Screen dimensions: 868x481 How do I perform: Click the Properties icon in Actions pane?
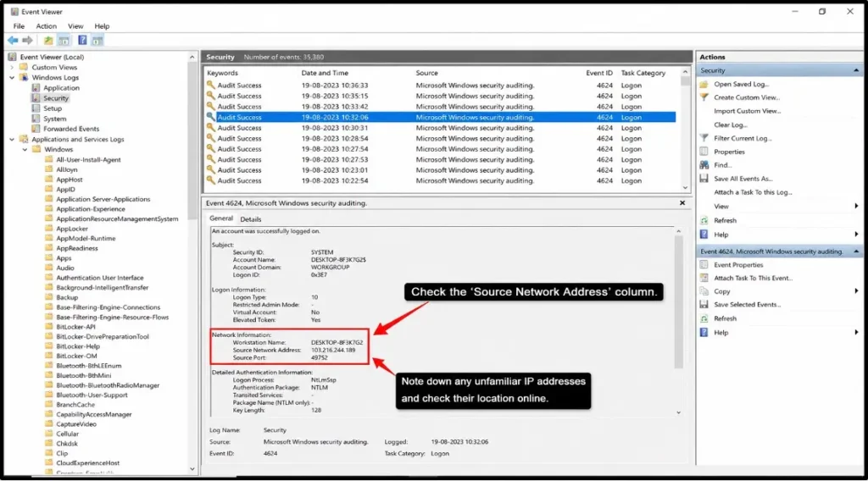pyautogui.click(x=704, y=152)
